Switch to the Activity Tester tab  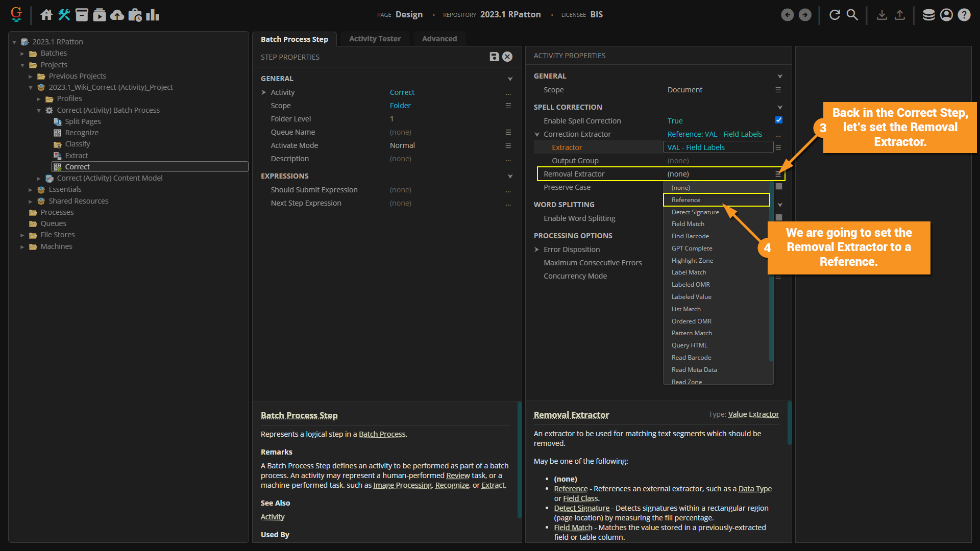(x=375, y=39)
